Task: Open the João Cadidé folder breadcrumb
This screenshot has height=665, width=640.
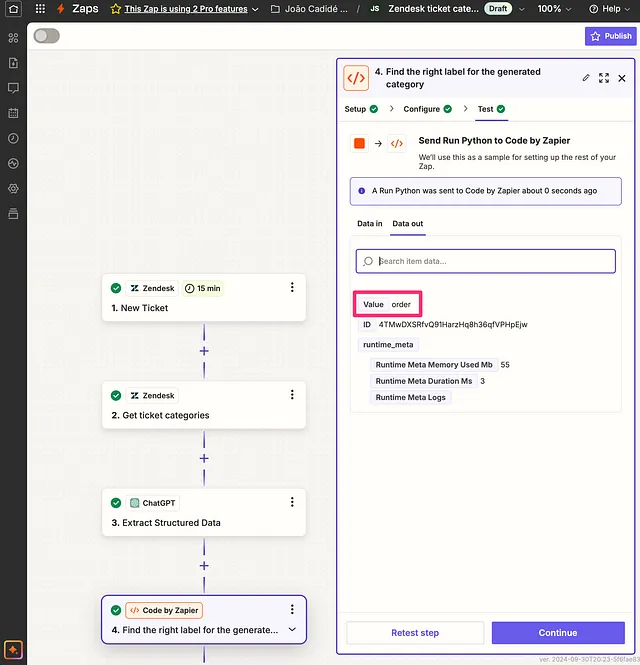Action: click(309, 9)
